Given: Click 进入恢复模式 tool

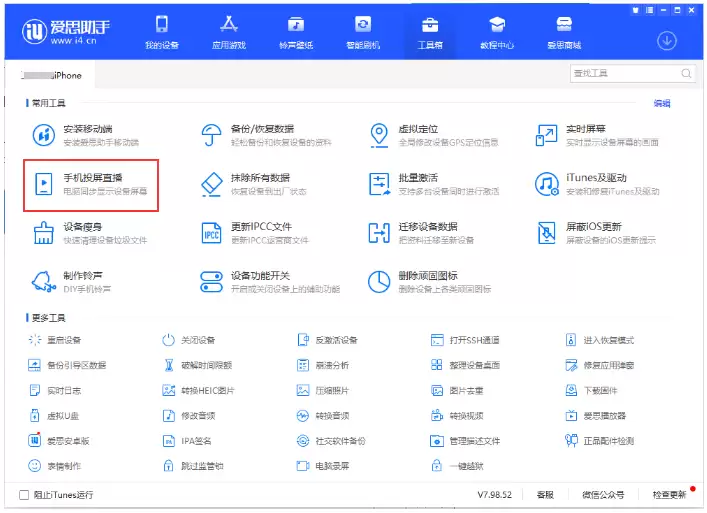Looking at the screenshot, I should [x=600, y=340].
